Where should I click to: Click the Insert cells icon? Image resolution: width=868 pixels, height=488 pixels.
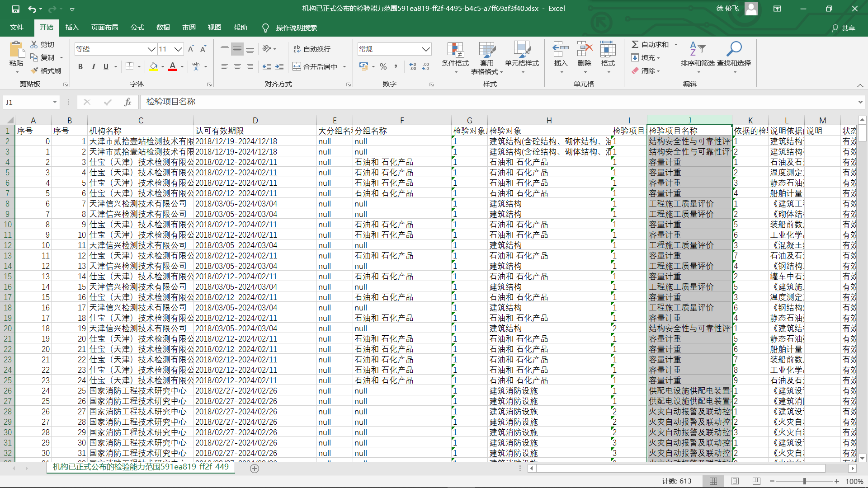pyautogui.click(x=561, y=49)
